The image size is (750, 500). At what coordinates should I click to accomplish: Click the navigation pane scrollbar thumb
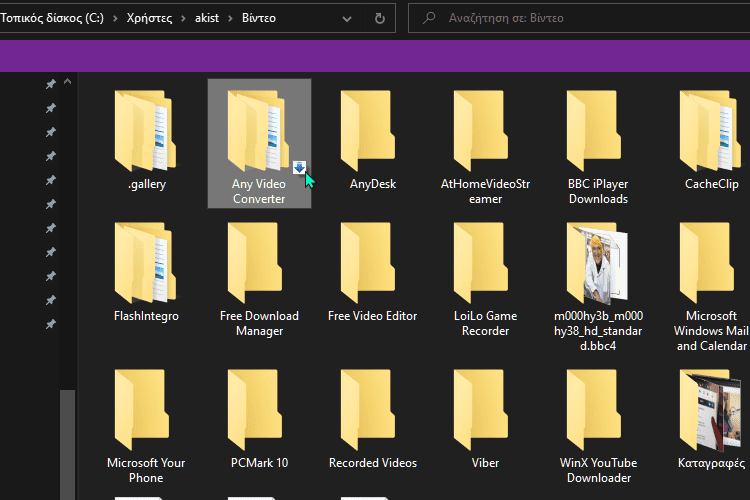[x=67, y=445]
